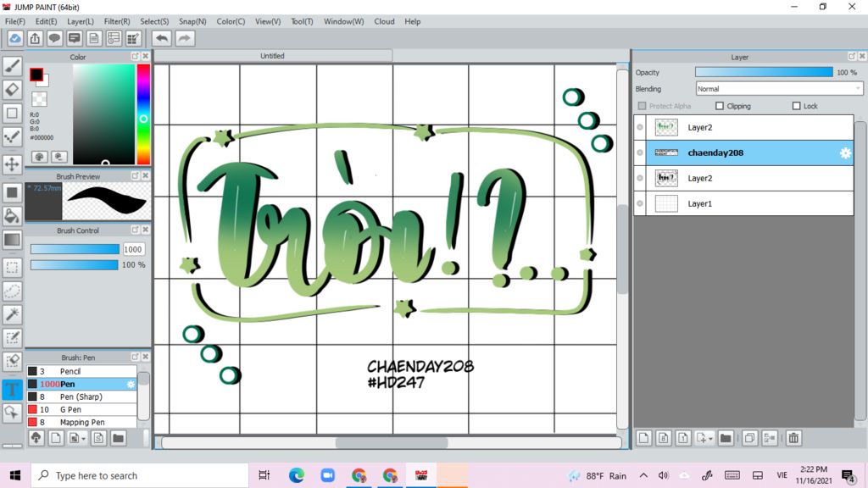Show hidden system tray icons chevron
This screenshot has width=868, height=488.
(643, 475)
